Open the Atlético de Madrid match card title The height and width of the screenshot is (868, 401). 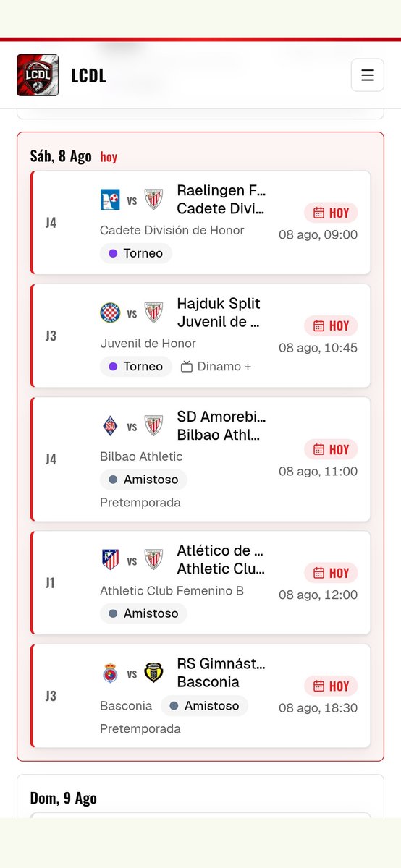coord(221,559)
